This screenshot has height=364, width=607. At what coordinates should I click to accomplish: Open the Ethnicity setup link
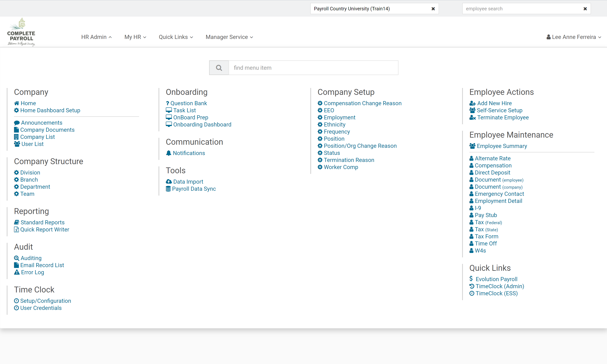(335, 125)
